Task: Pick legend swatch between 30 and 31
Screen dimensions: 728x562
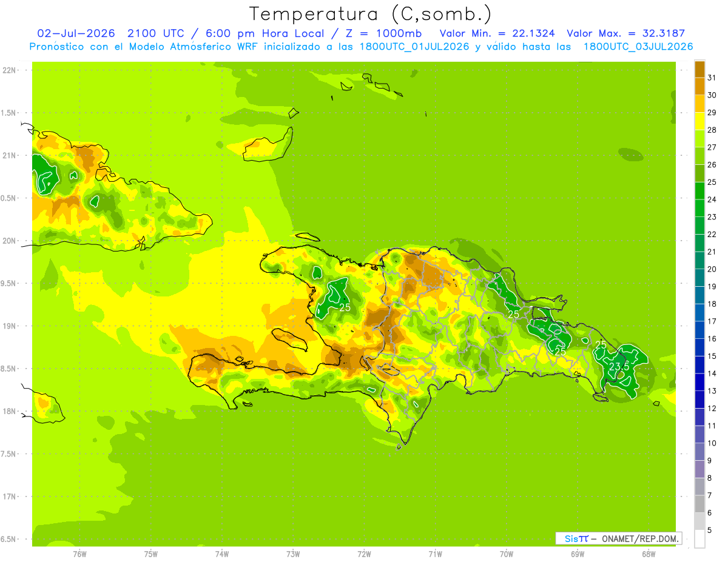Action: point(699,86)
